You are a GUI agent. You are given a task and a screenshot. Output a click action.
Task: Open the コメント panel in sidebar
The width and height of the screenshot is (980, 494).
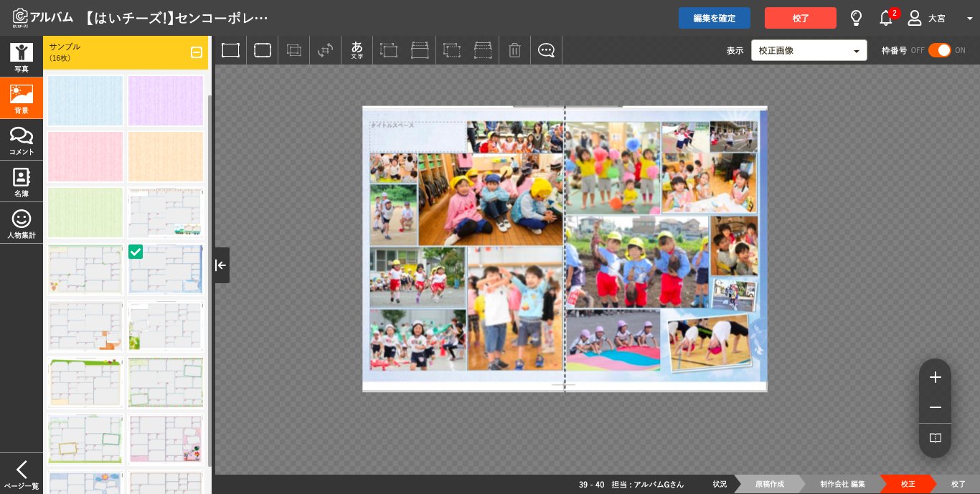(x=22, y=140)
